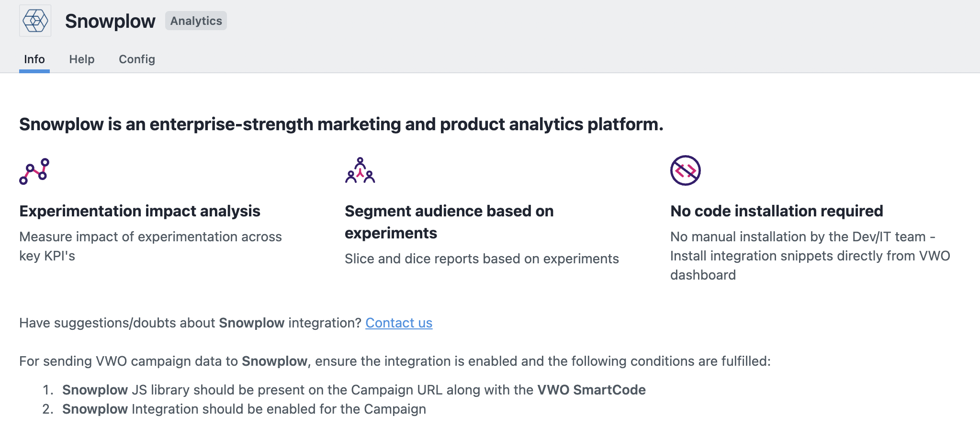Screen dimensions: 980x428
Task: Click the 'Segment audience based on experiments' heading
Action: pos(449,222)
